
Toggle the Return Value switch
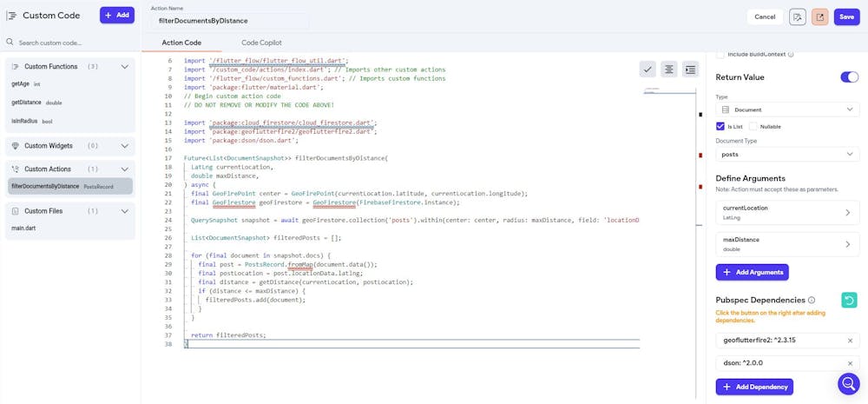click(849, 77)
